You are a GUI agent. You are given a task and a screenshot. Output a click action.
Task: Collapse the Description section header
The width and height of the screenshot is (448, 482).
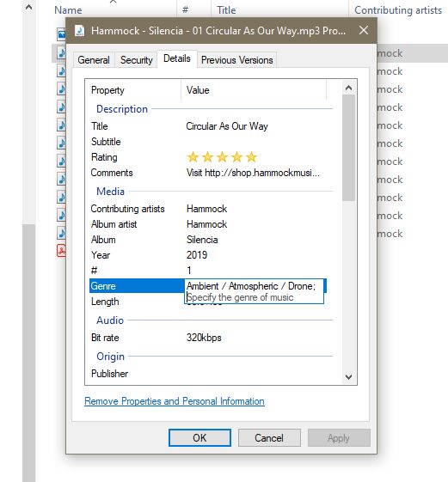[x=122, y=109]
